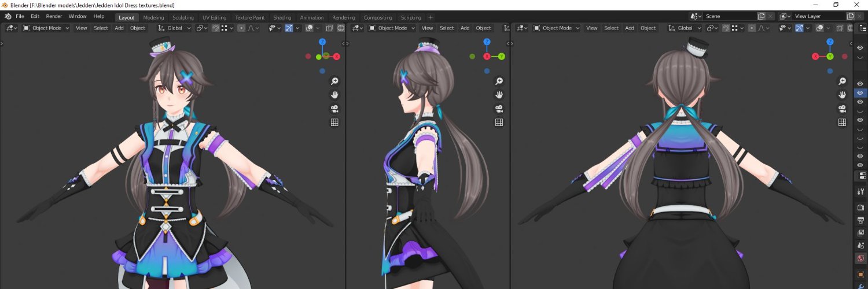Image resolution: width=868 pixels, height=289 pixels.
Task: Toggle proportional editing in left viewport
Action: 241,28
